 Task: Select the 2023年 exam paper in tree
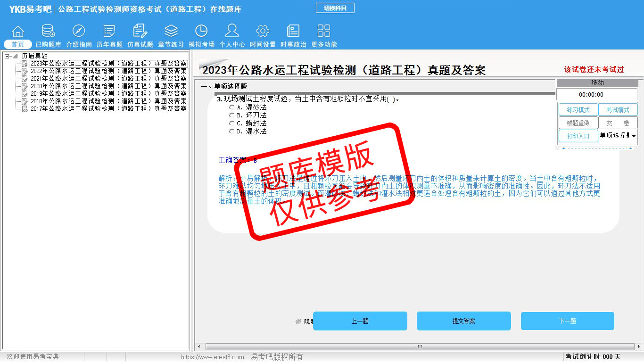108,64
